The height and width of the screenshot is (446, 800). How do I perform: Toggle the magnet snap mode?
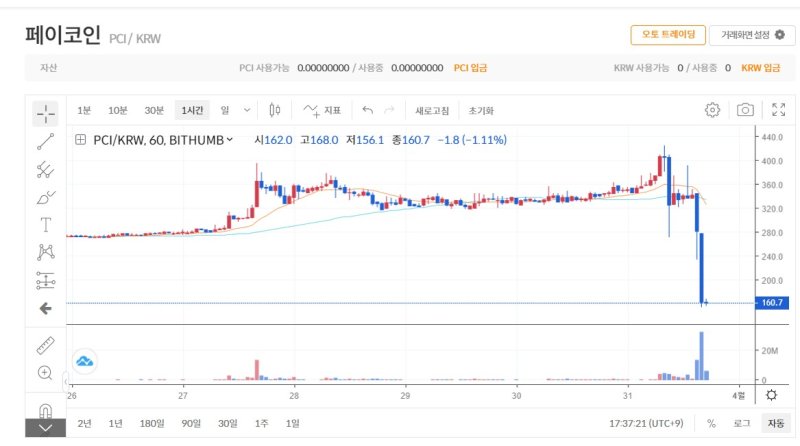click(45, 410)
